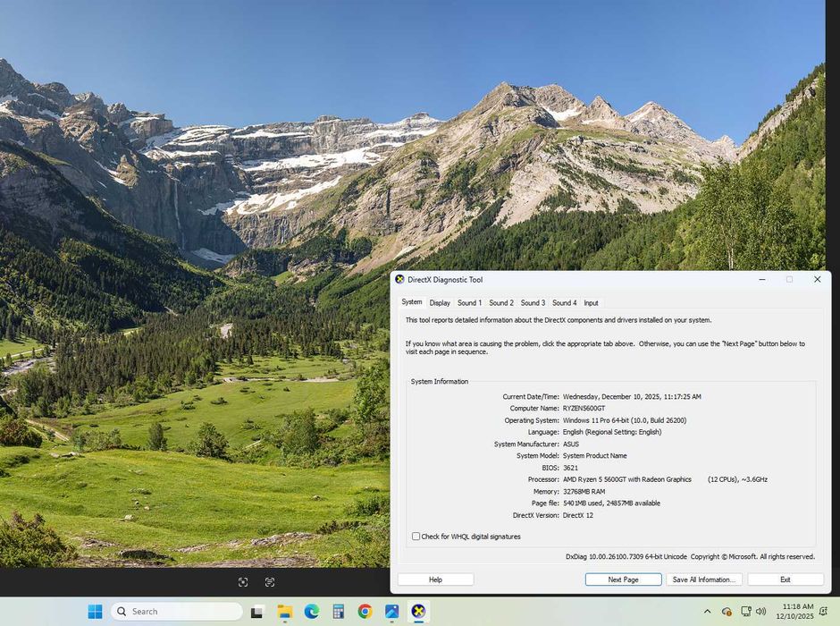840x626 pixels.
Task: Click the DxDiag version copyright line
Action: [690, 557]
